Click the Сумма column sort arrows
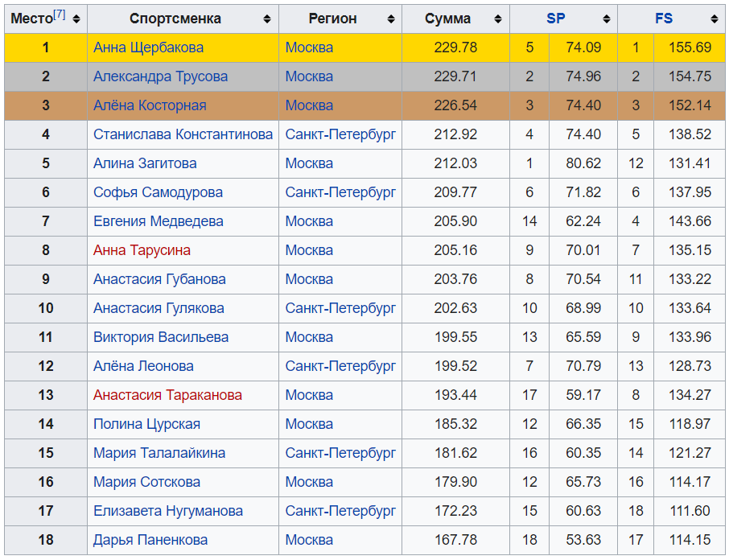729x560 pixels. pos(499,19)
